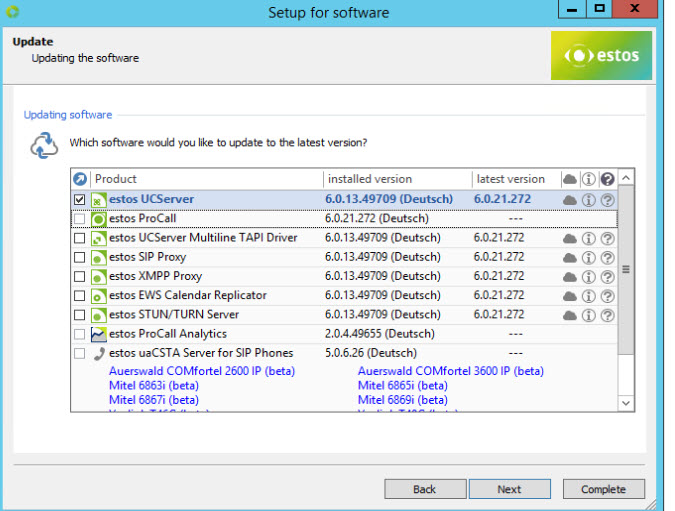Open info icon for estos EWS Calendar Replicator
The height and width of the screenshot is (511, 675).
(x=588, y=296)
